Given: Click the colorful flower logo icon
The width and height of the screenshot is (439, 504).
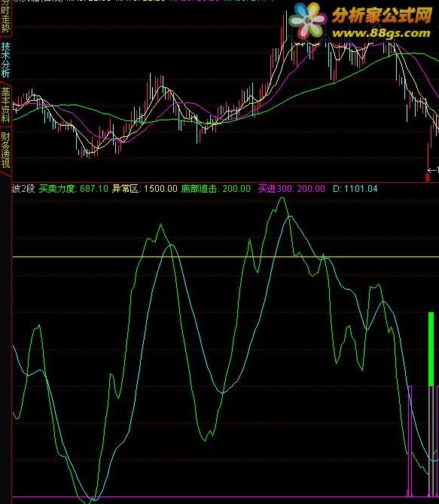Looking at the screenshot, I should click(x=307, y=20).
